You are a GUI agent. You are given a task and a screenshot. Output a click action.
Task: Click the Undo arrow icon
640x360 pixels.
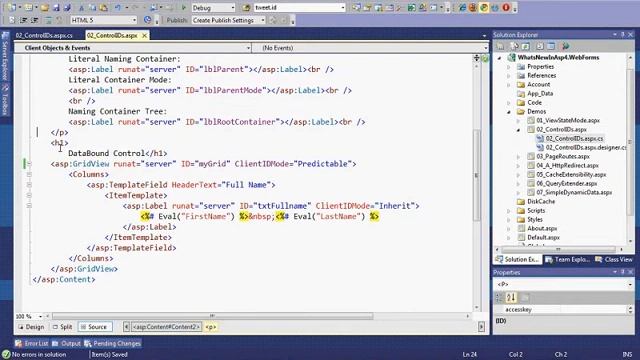pyautogui.click(x=118, y=7)
